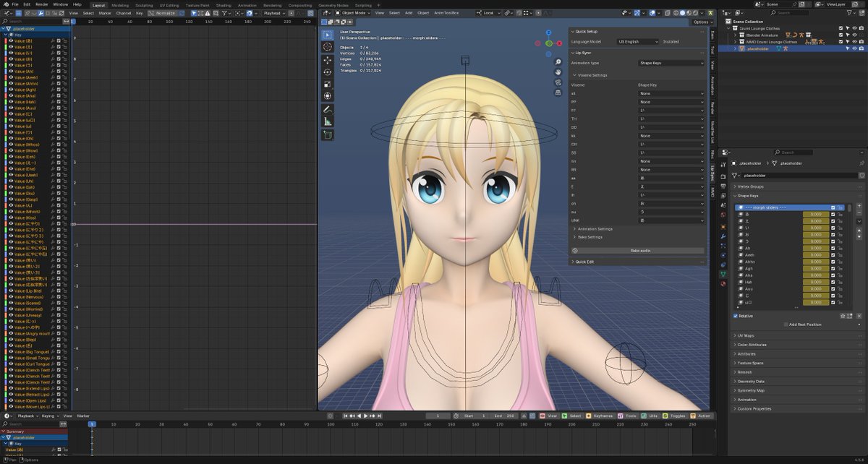Toggle visibility eye of Value (Oh) channel
Screen dimensions: 868x464
coord(10,139)
